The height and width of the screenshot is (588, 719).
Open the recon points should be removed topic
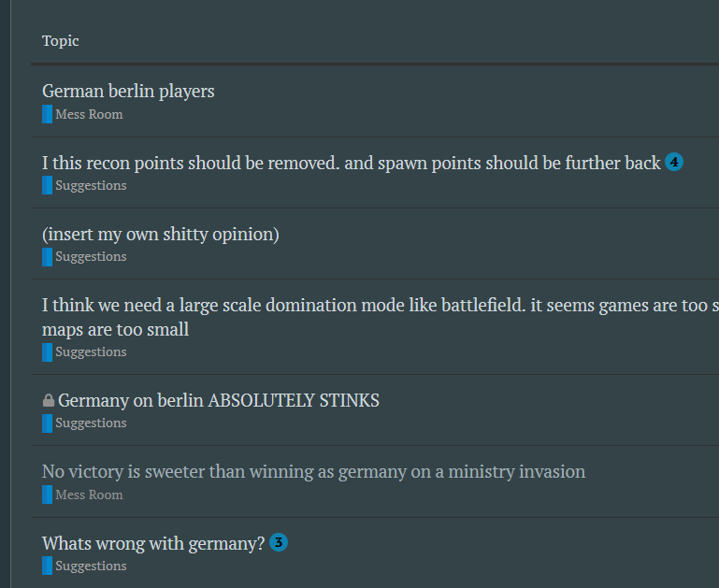coord(351,163)
